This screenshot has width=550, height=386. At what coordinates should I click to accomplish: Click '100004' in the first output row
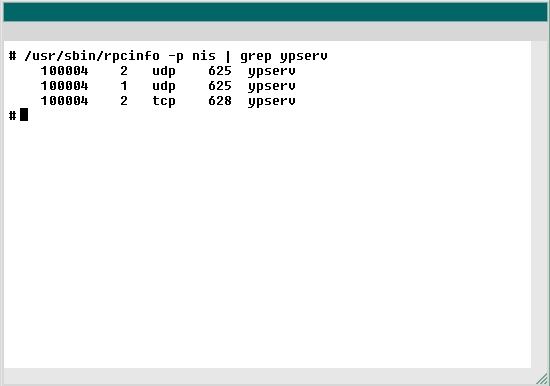(x=65, y=71)
